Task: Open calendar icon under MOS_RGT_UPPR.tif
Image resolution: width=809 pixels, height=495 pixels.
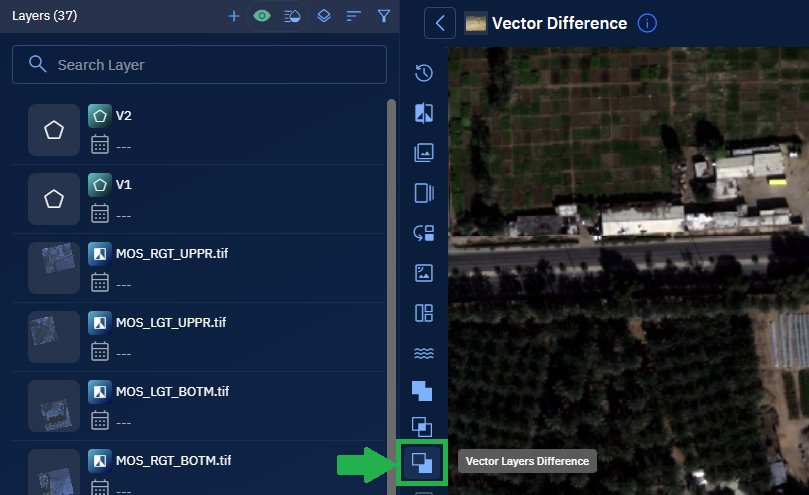Action: (x=100, y=282)
